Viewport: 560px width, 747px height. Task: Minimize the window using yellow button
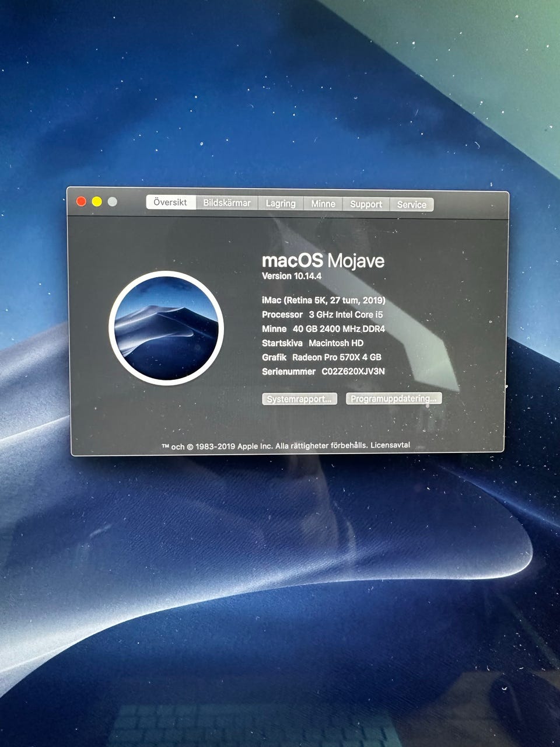(x=97, y=201)
